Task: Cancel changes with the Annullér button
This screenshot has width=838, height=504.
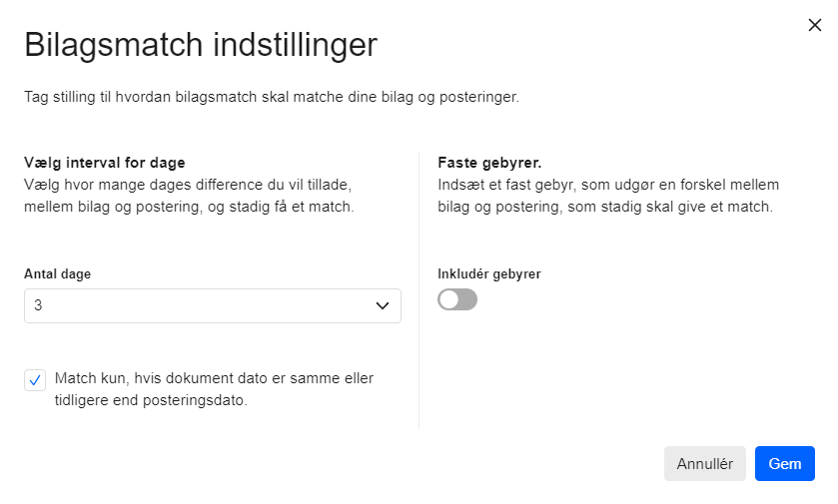Action: pos(705,463)
